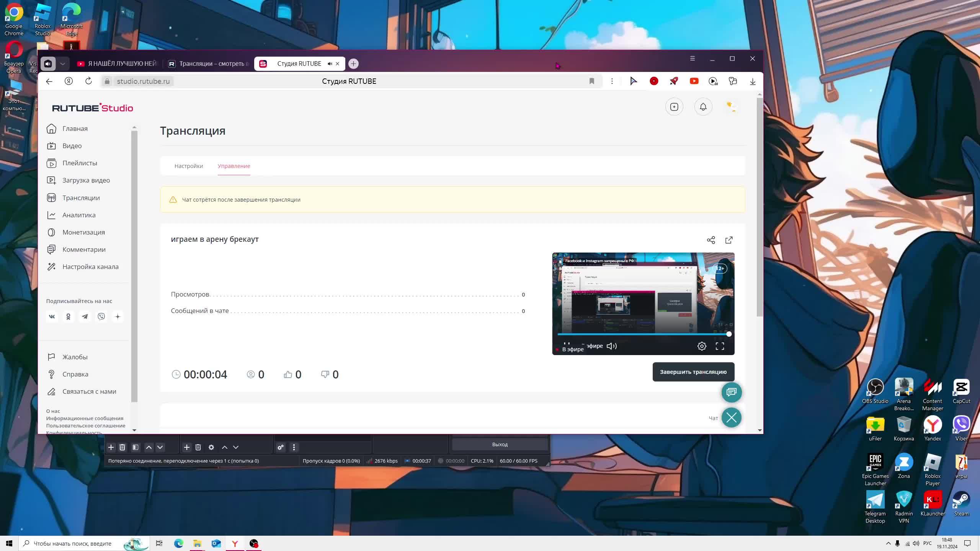Click the О нас footer link
980x551 pixels.
pyautogui.click(x=53, y=411)
